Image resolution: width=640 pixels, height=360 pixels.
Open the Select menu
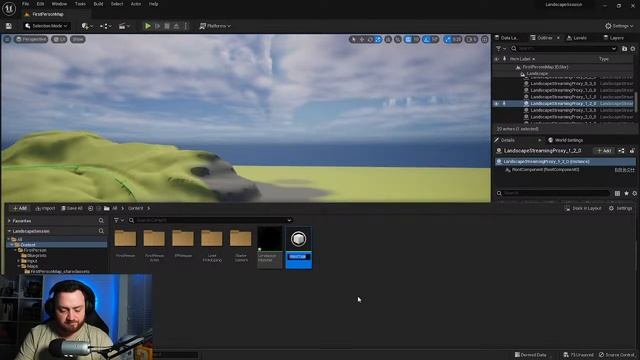coord(117,4)
